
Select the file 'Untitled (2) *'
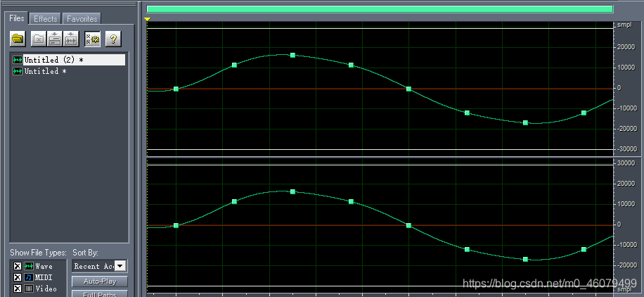(69, 60)
